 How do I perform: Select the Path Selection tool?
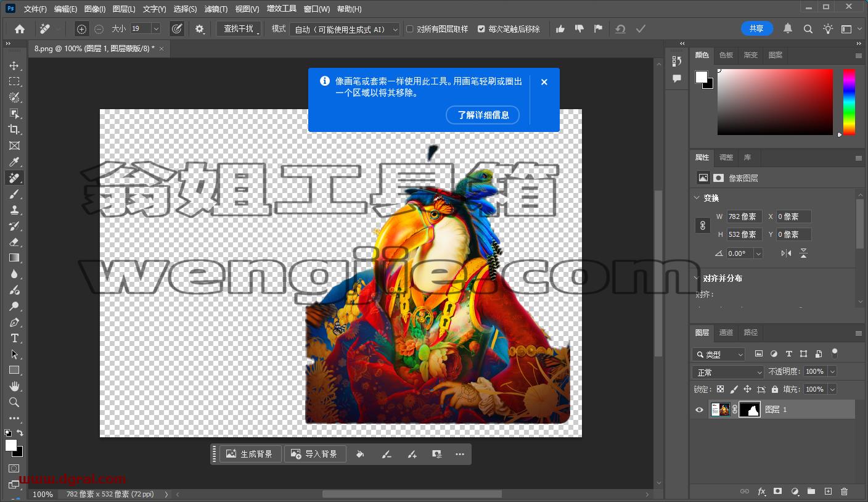pos(14,354)
